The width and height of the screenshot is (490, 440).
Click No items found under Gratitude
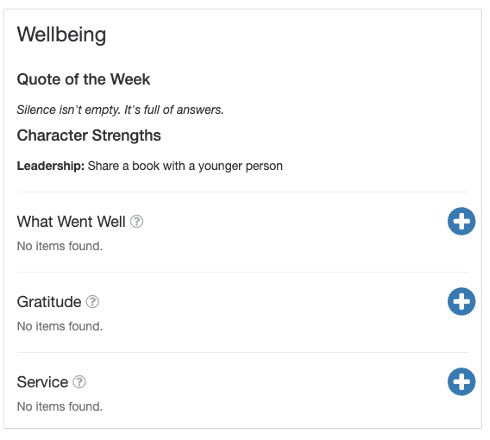(x=60, y=326)
